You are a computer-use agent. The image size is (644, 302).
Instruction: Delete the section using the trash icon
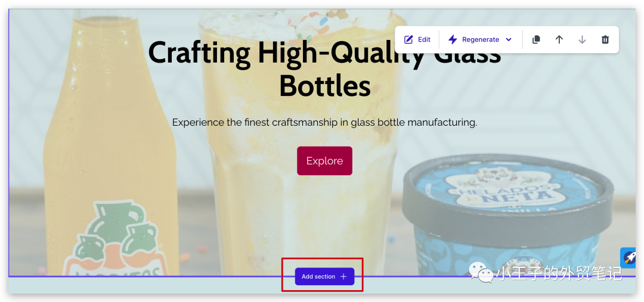[605, 39]
